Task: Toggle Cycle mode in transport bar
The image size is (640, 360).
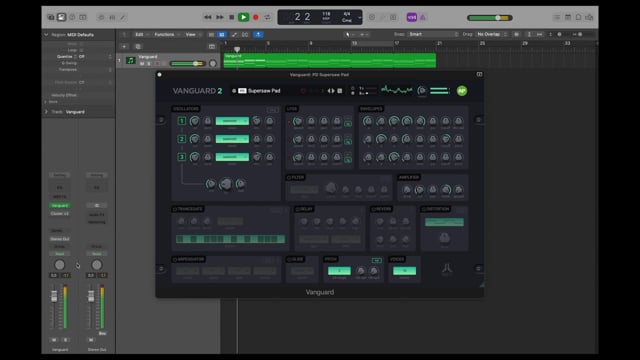Action: click(268, 18)
